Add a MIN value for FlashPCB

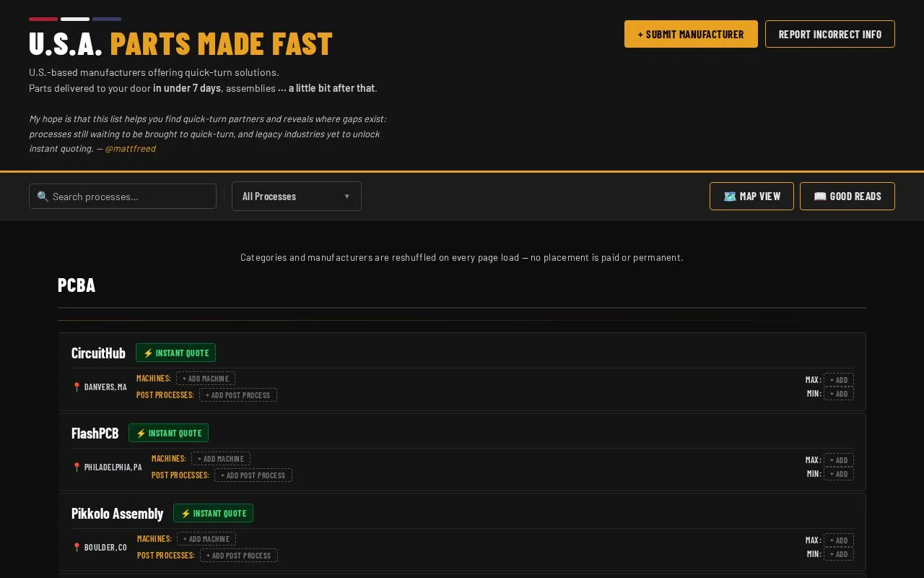pos(839,474)
